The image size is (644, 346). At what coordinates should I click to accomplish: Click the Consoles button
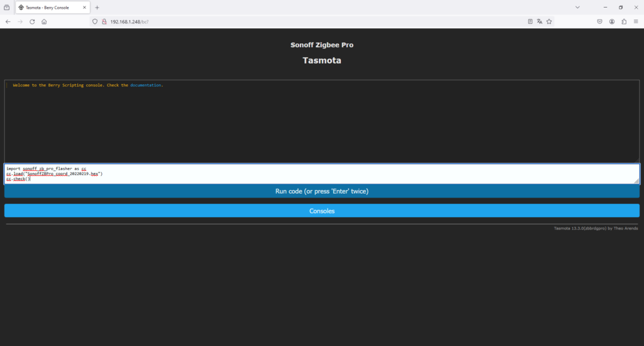click(322, 211)
